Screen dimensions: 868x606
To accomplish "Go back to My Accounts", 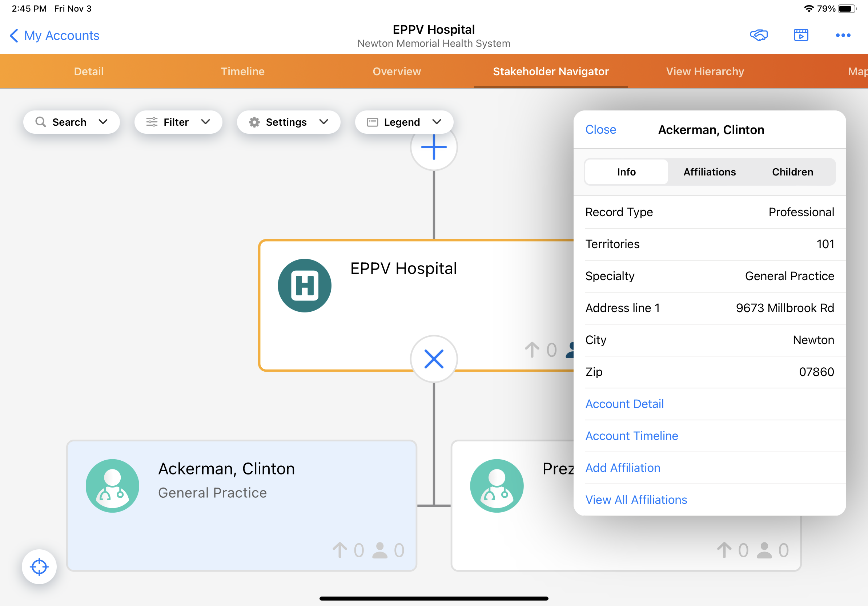I will click(x=55, y=36).
